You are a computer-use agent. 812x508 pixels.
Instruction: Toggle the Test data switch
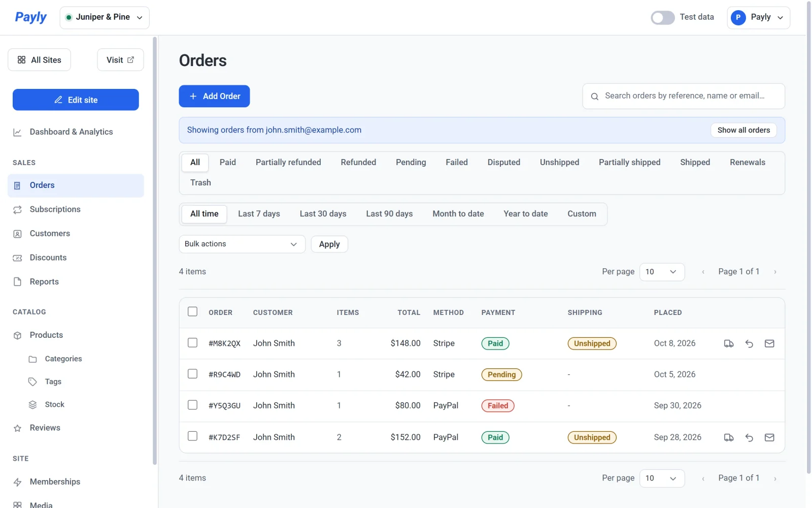tap(662, 18)
